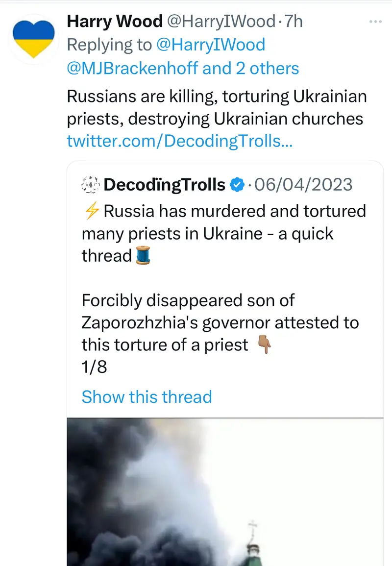Follow the twitter.com/DecodingTrolls link

coord(180,141)
